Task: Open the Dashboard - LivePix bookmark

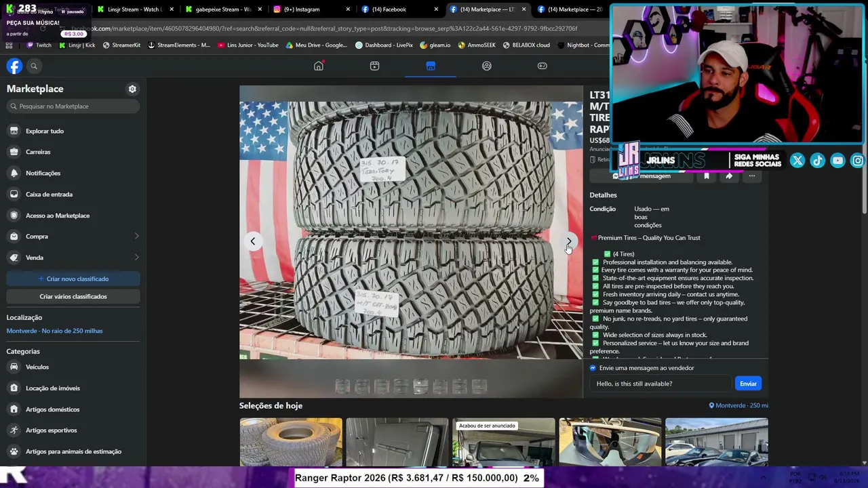Action: 384,45
